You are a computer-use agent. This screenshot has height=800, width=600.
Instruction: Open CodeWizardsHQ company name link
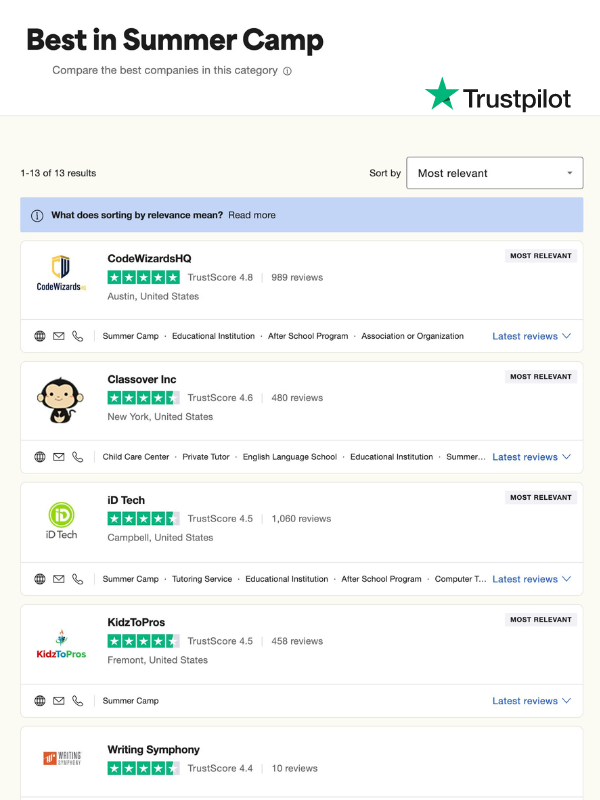(x=149, y=259)
